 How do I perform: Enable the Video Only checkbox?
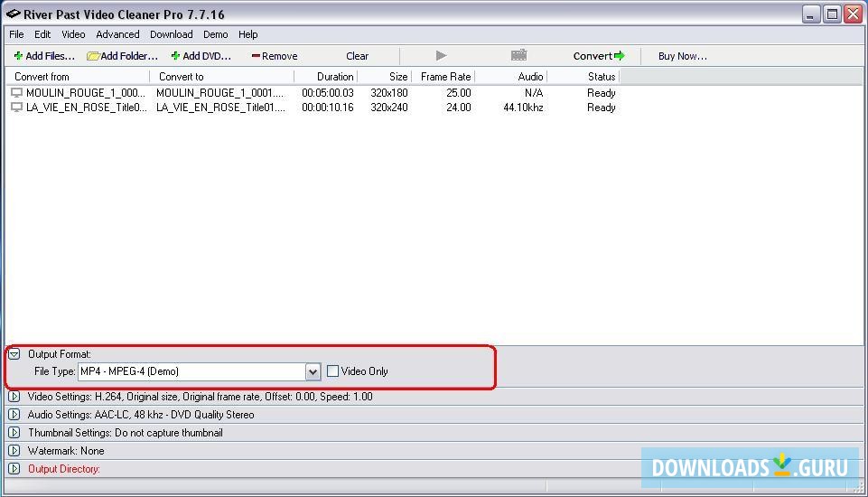coord(332,371)
